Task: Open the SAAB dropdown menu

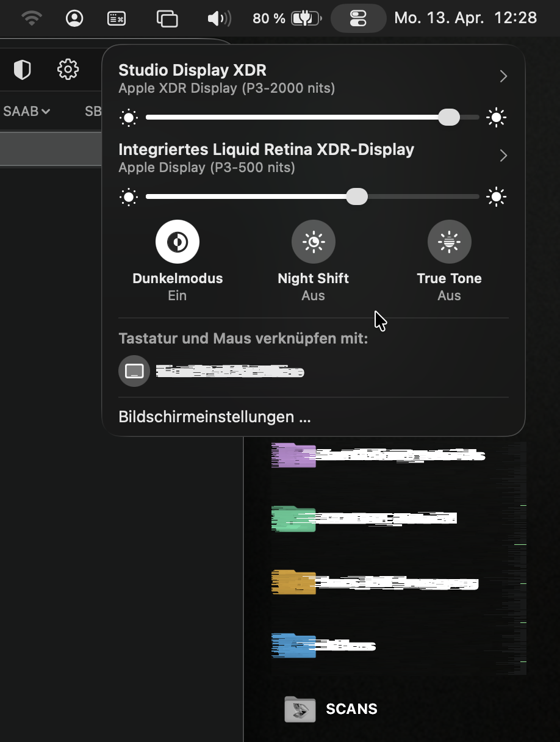Action: coord(26,111)
